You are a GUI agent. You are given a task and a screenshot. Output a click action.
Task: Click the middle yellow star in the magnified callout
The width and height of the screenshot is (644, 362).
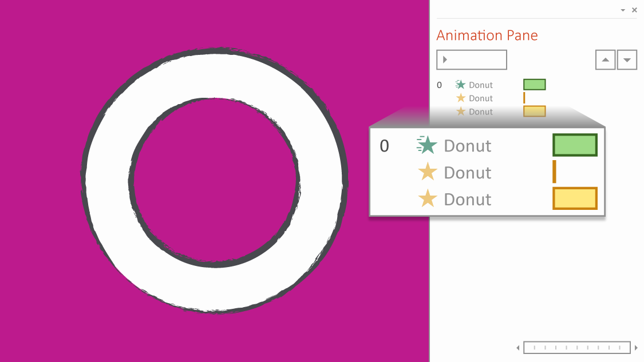point(427,172)
